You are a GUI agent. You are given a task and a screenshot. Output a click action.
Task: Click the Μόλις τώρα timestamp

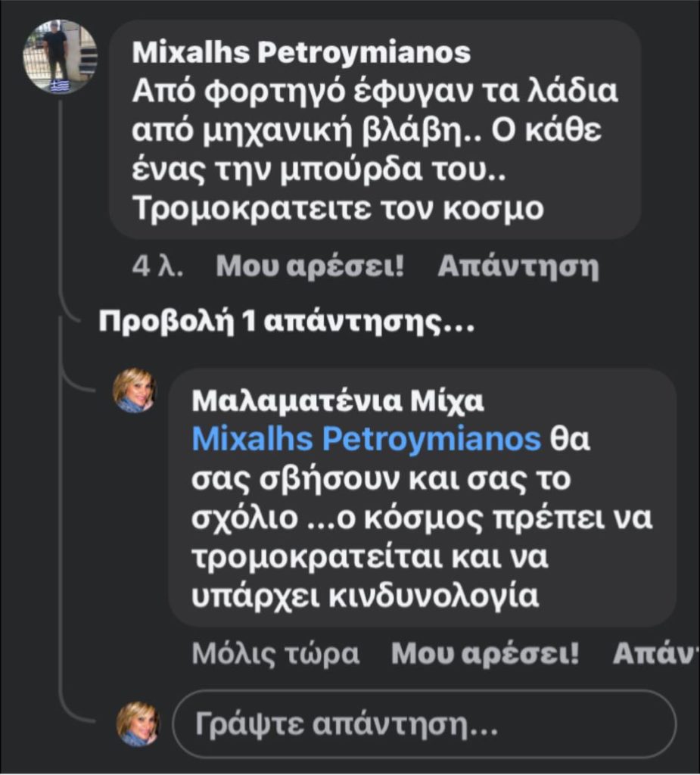[275, 653]
